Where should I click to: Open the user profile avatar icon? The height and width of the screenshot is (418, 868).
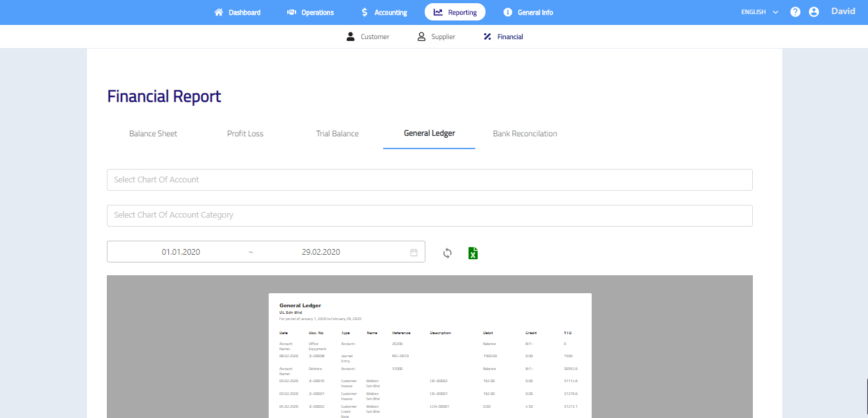coord(814,12)
